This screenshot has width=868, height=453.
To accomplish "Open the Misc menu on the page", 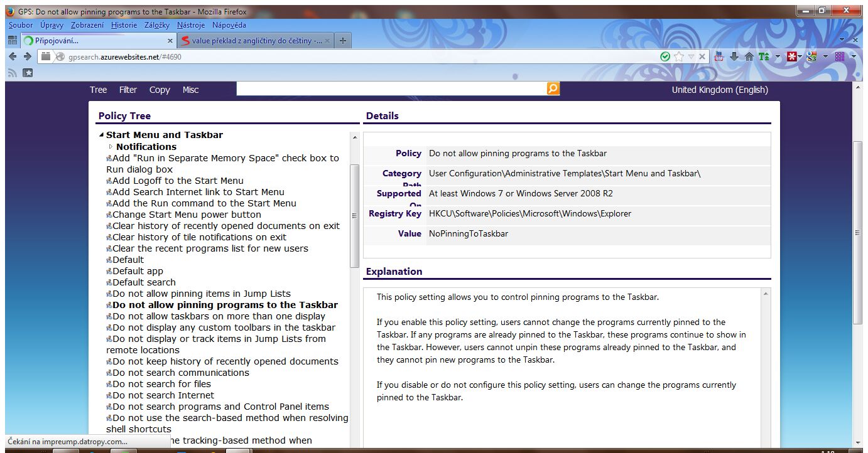I will 191,90.
